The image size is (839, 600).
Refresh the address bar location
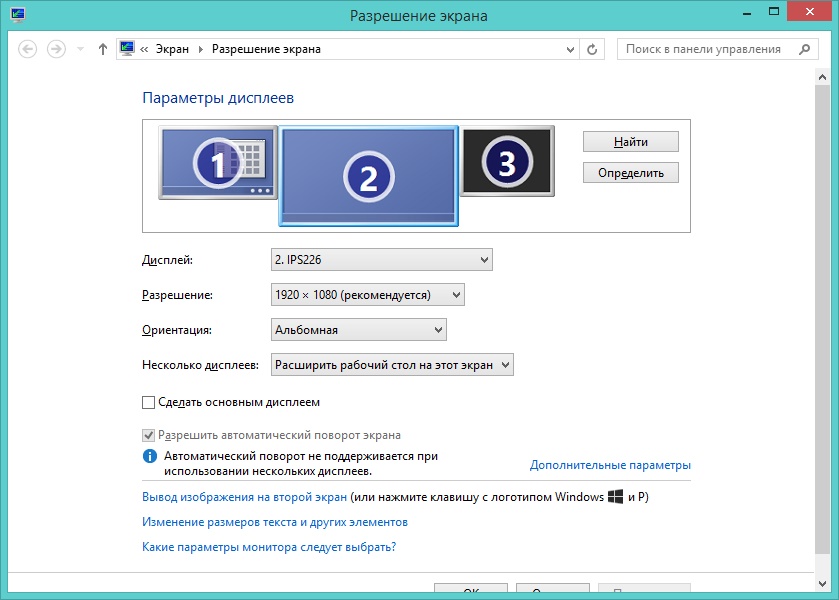[x=593, y=49]
